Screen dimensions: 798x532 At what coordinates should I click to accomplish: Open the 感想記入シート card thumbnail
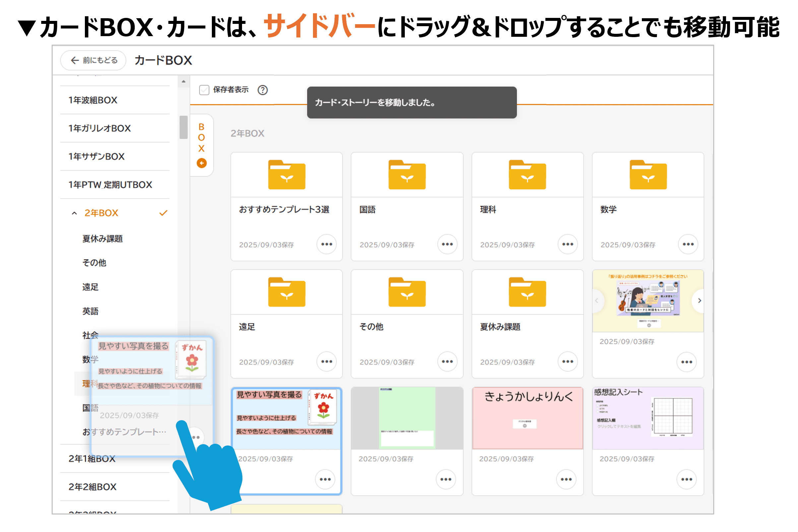click(648, 418)
